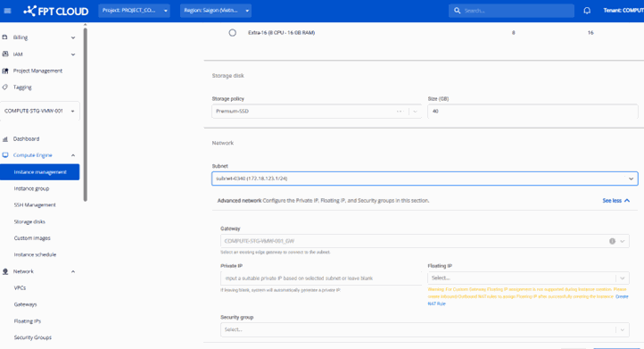Screen dimensions: 644x349
Task: Open the hamburger navigation menu
Action: (x=7, y=11)
